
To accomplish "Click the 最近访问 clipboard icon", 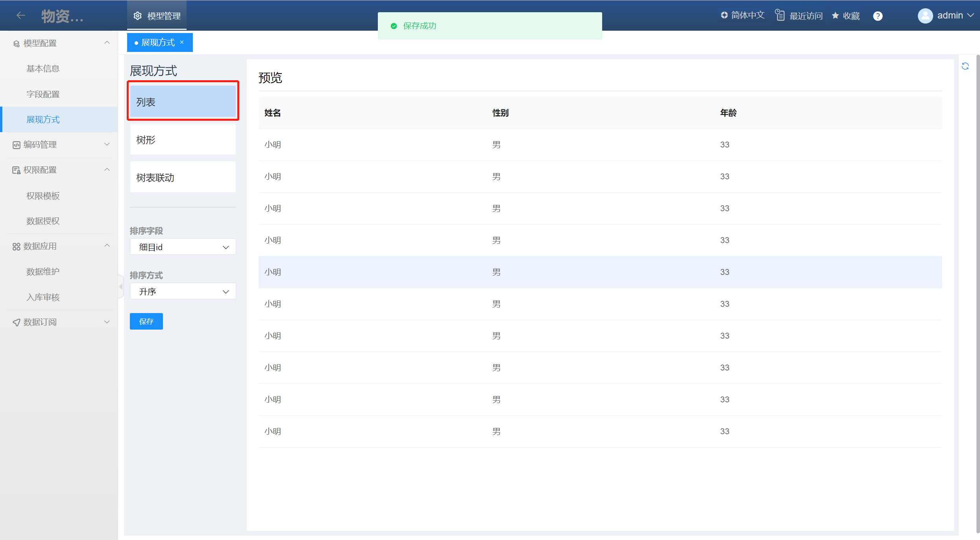I will 780,15.
